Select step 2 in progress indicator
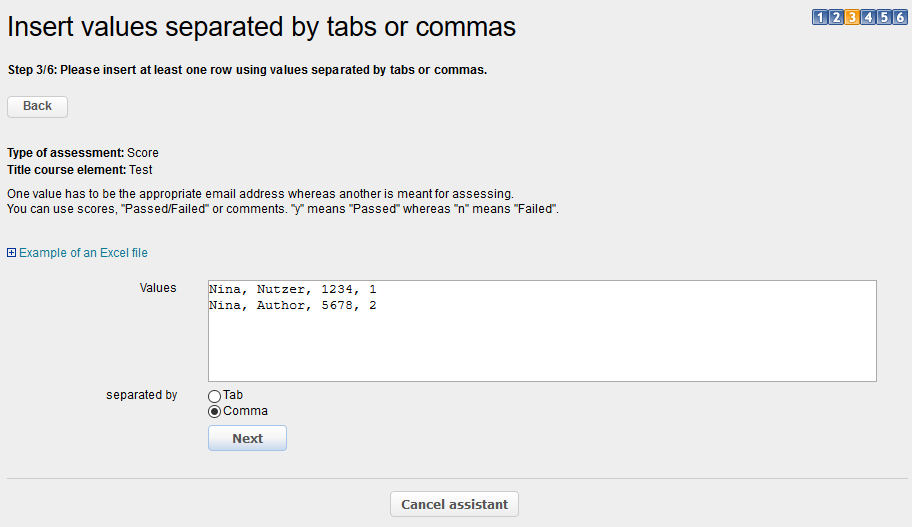Viewport: 912px width, 527px height. point(836,17)
